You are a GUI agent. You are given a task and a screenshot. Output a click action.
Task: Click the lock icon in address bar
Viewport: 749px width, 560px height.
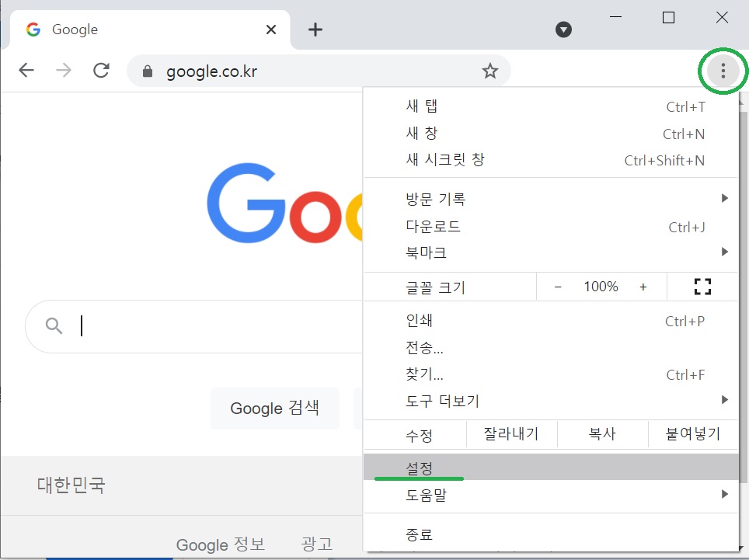[148, 71]
